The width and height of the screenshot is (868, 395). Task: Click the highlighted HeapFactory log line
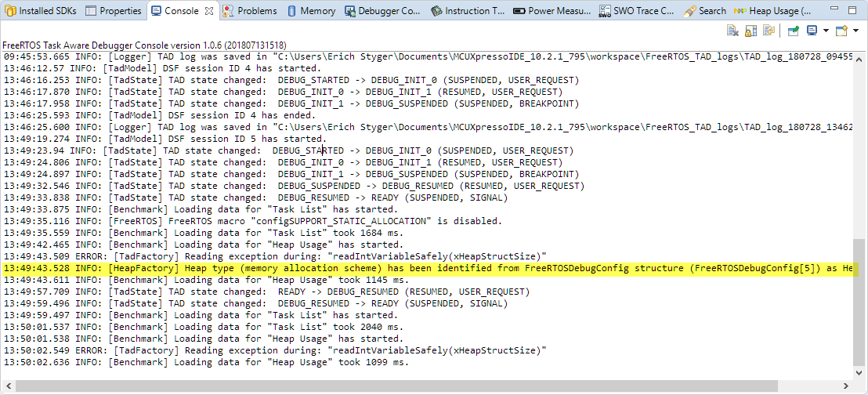(x=429, y=269)
